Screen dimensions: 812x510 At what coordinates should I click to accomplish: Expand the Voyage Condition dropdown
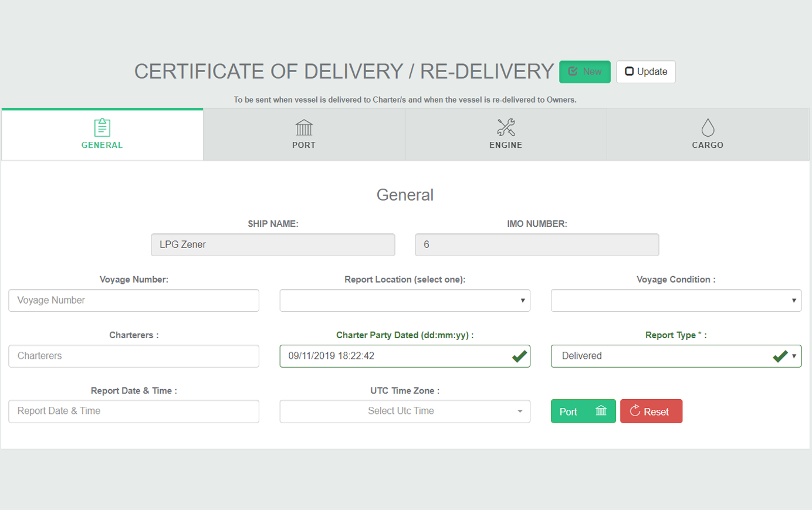[x=676, y=300]
